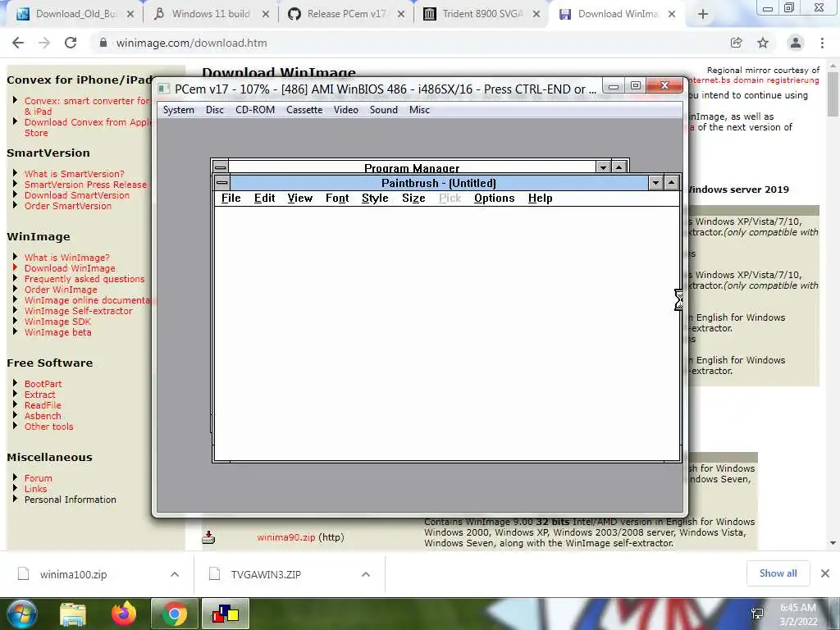Open Paintbrush Style menu
Screen dimensions: 840x630
[x=375, y=199]
